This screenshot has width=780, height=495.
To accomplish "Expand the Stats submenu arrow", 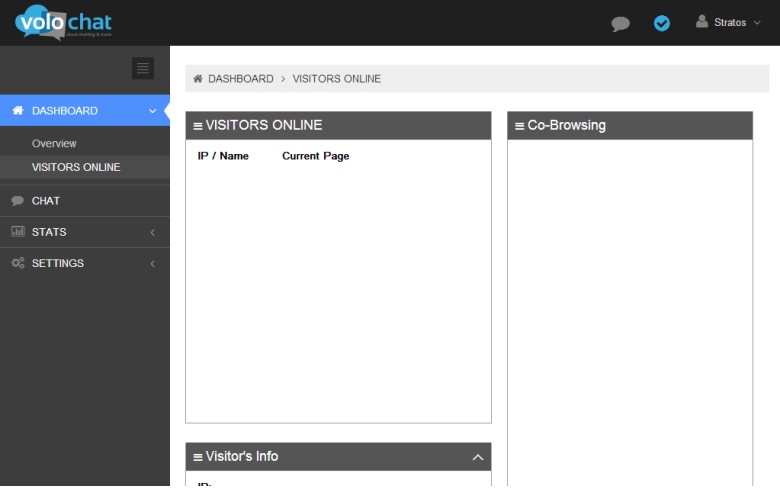I will pos(152,232).
